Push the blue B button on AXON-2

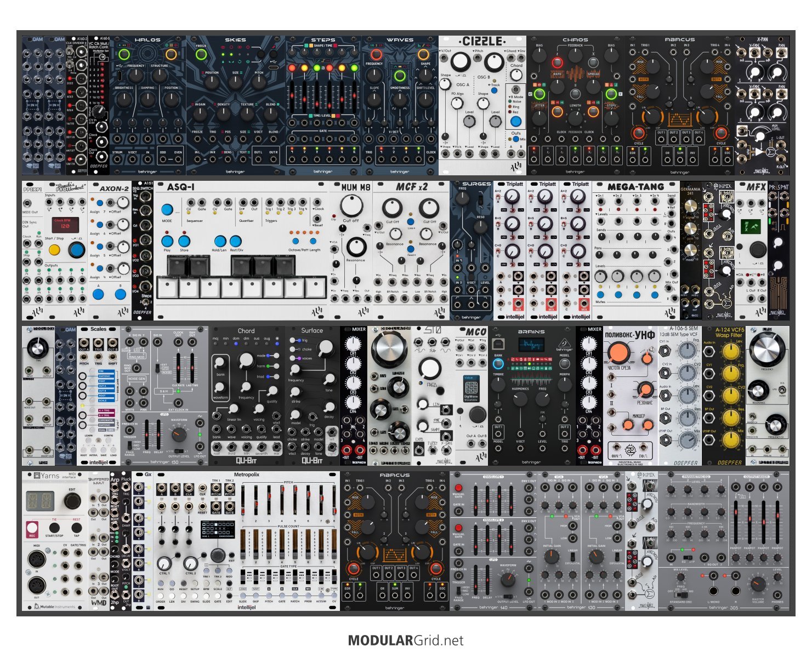(120, 294)
